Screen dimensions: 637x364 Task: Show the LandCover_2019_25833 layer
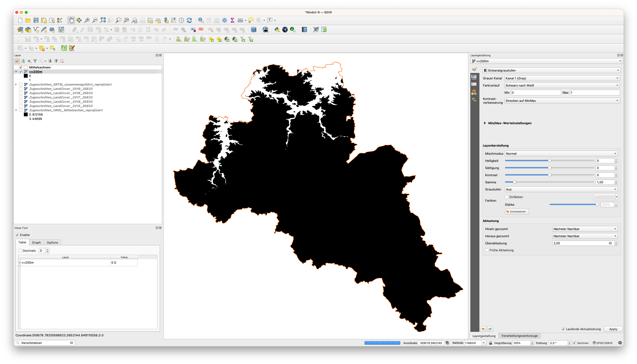click(x=21, y=89)
